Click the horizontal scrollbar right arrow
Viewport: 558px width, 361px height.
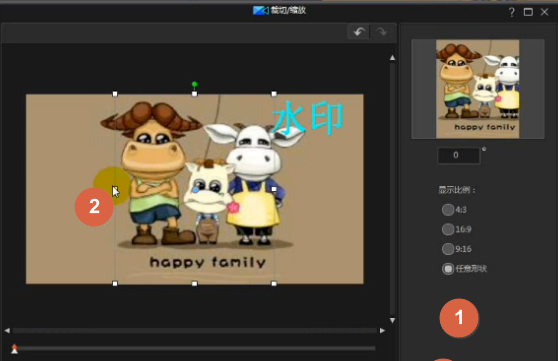point(382,330)
